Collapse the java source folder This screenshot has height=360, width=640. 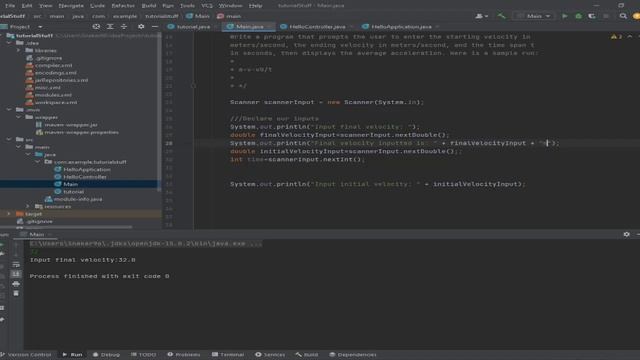tap(28, 154)
